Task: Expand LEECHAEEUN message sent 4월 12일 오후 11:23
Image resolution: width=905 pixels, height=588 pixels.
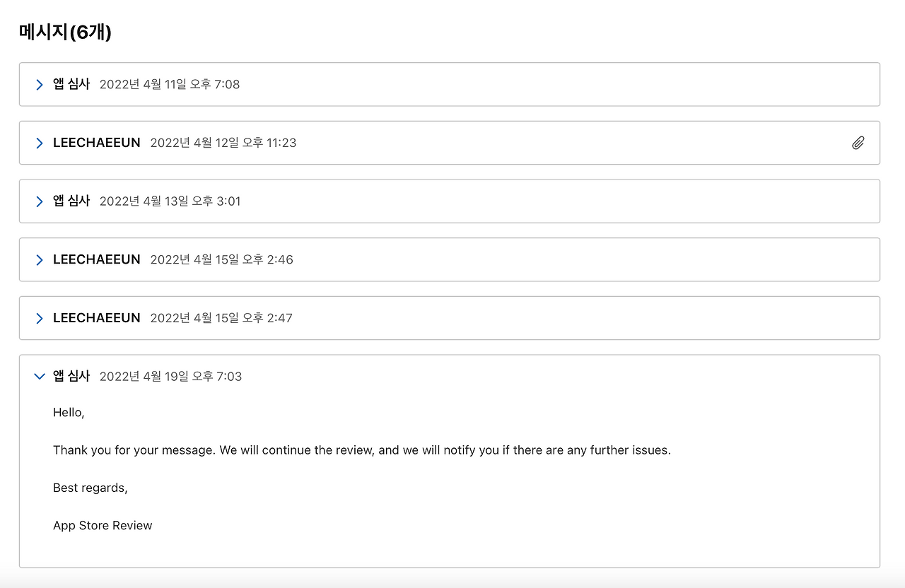Action: pyautogui.click(x=40, y=143)
